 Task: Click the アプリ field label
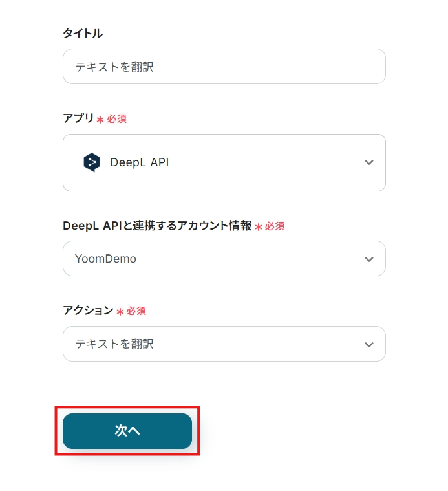[x=78, y=118]
